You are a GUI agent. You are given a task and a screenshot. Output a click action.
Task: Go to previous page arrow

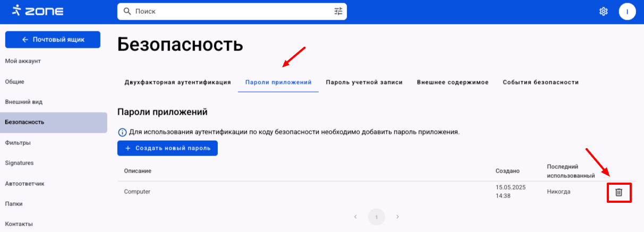[x=355, y=217]
